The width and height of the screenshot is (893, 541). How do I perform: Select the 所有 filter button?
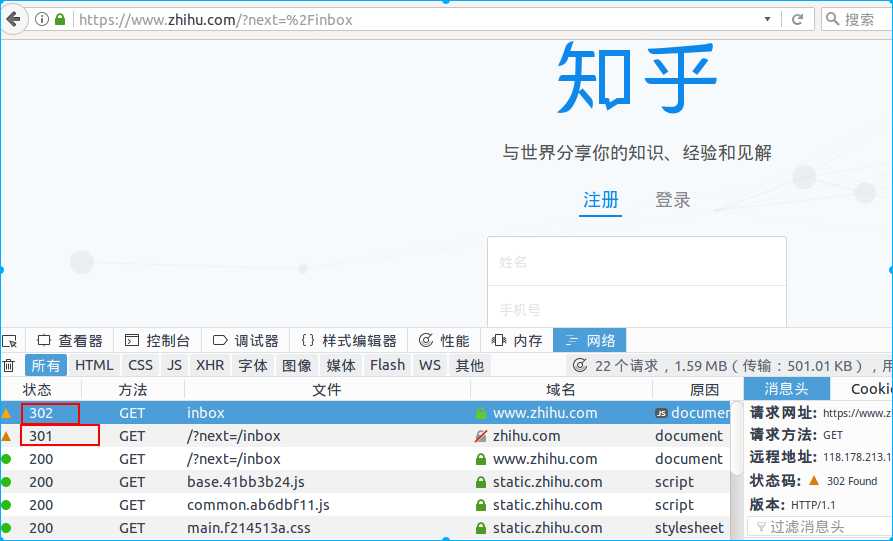(x=46, y=366)
